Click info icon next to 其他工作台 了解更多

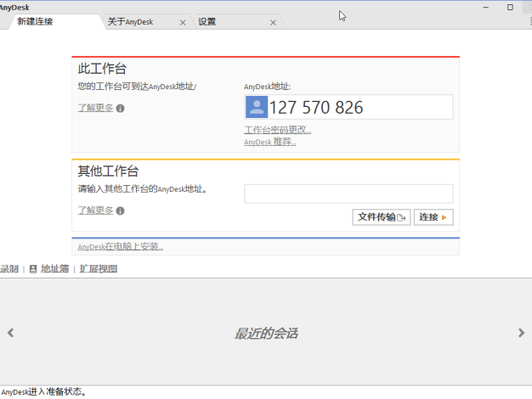pyautogui.click(x=120, y=211)
